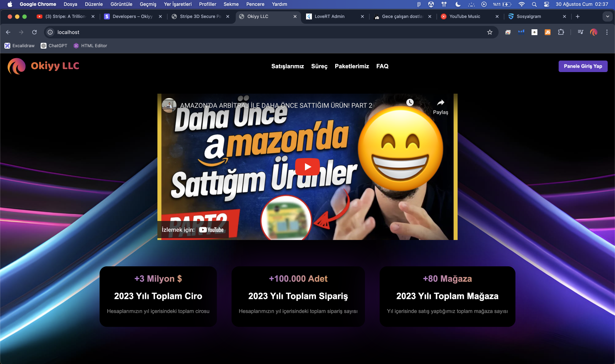Open the Sekme menu

pyautogui.click(x=231, y=4)
